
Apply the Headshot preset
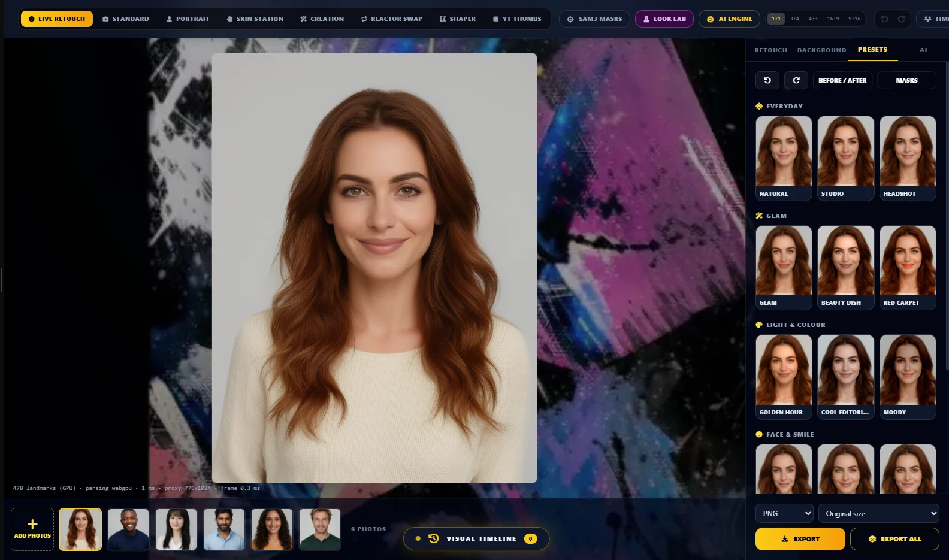(x=908, y=158)
